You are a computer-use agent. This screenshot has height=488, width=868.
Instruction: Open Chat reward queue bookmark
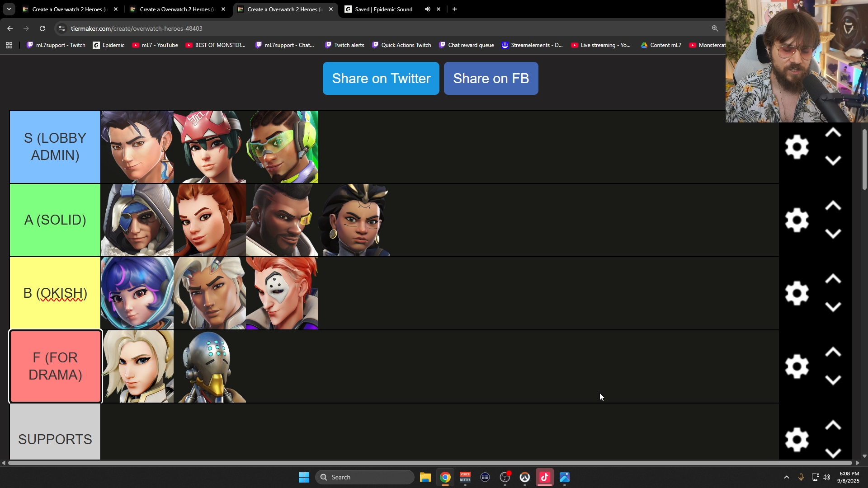click(x=467, y=45)
